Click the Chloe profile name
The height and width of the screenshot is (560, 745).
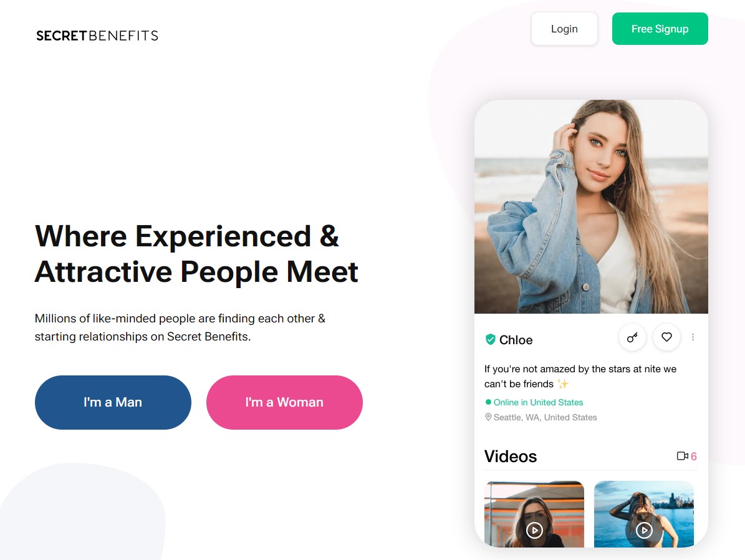point(516,340)
